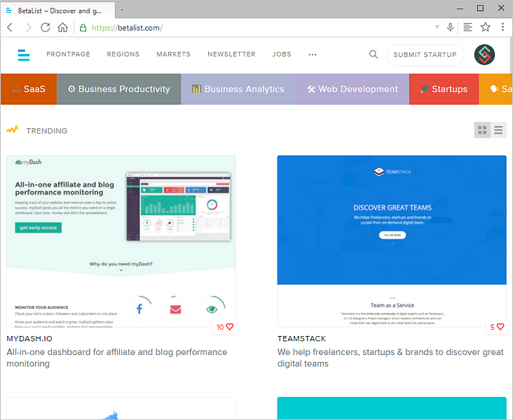513x420 pixels.
Task: Open the Business Analytics category tile
Action: point(238,89)
